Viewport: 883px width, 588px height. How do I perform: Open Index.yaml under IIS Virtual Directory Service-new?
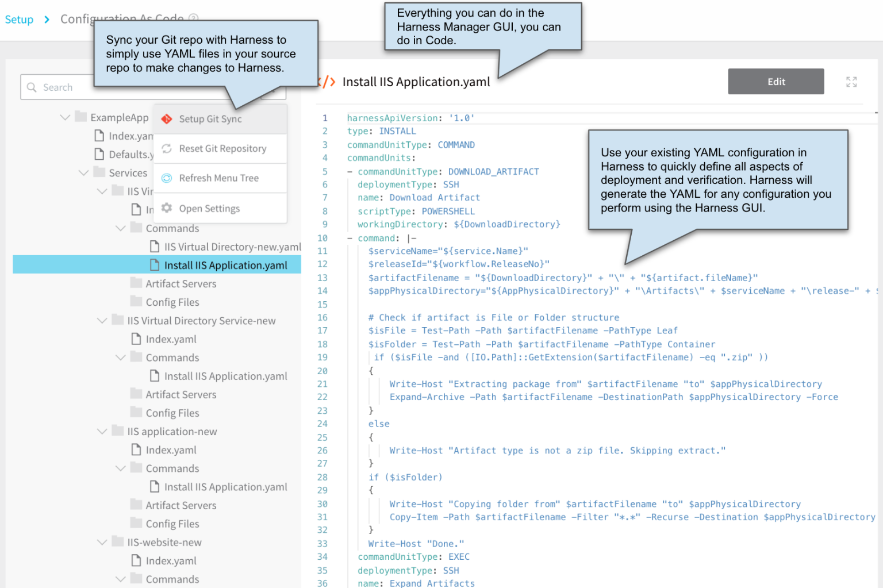click(171, 339)
